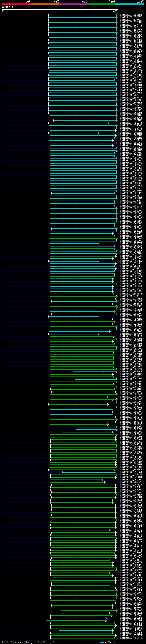The image size is (146, 644).
Task: Select hit label UniRef100_Q8GYL5
Action: click(x=131, y=37)
